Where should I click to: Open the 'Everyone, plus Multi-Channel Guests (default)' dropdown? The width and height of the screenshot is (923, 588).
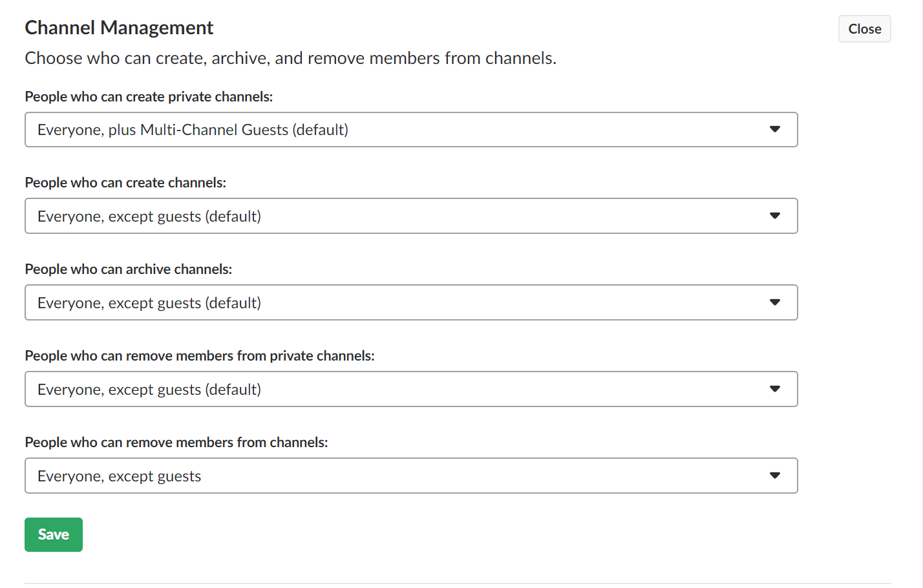tap(411, 130)
